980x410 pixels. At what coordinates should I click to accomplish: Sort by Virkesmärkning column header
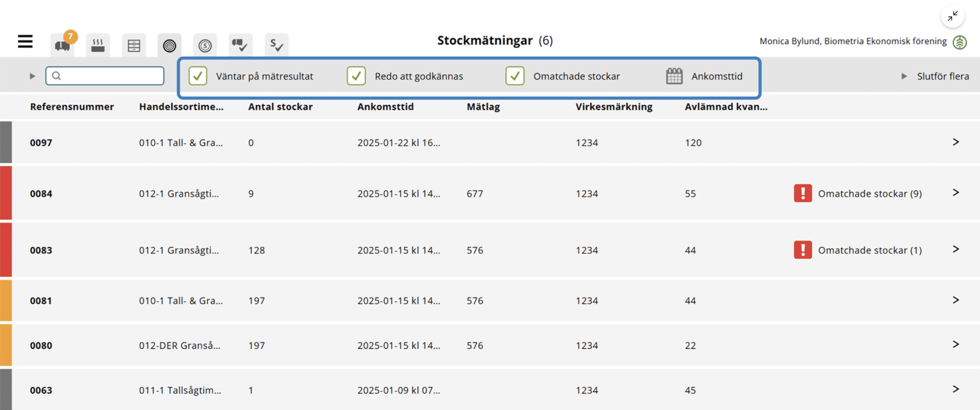[613, 107]
